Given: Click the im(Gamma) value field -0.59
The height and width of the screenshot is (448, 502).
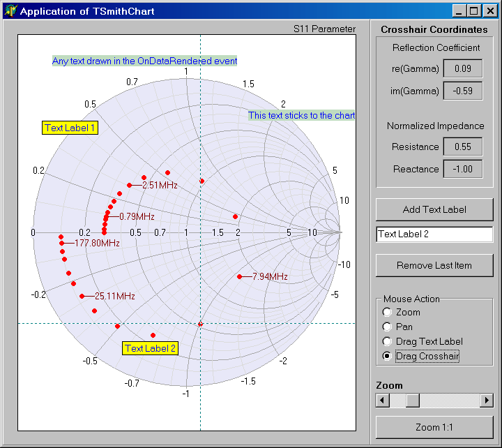Looking at the screenshot, I should pos(463,91).
